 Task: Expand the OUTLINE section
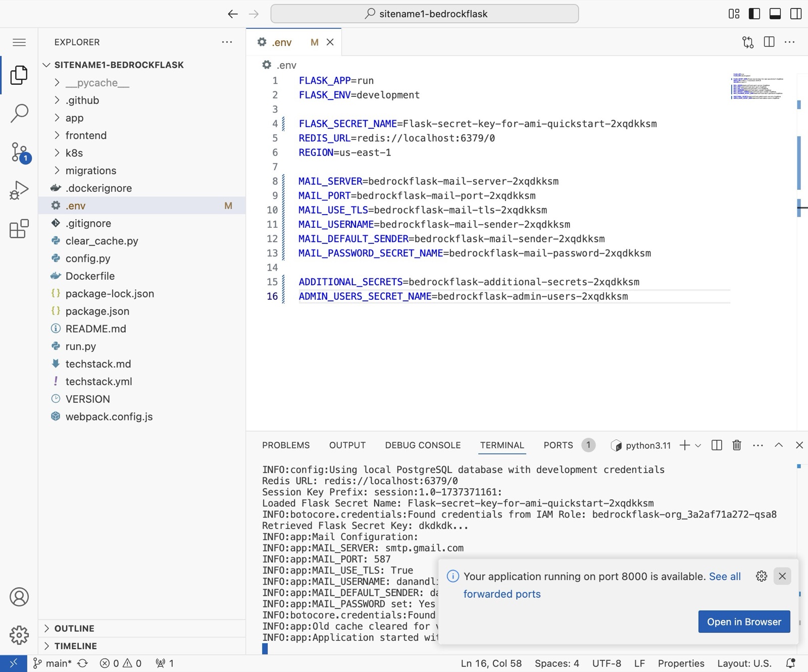[x=141, y=629]
